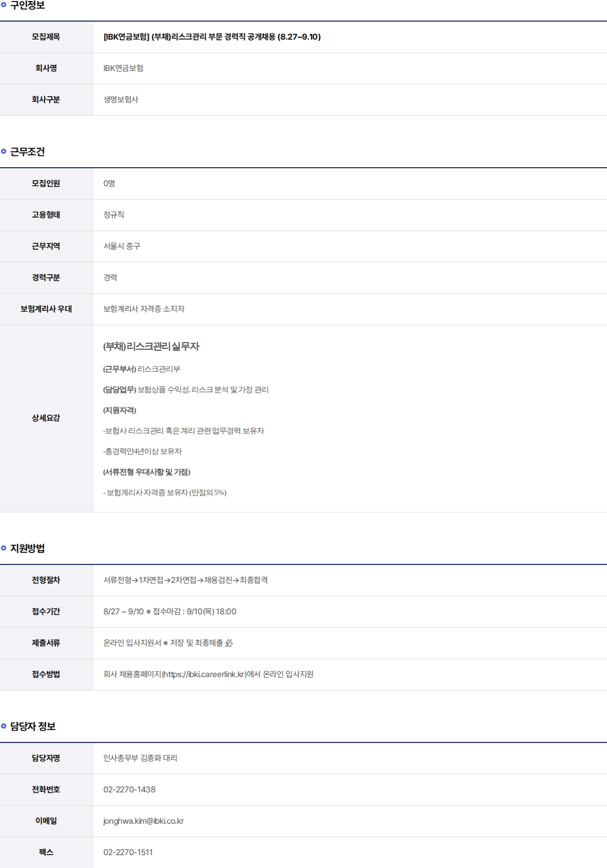Click the work location '서울시 중구'
This screenshot has width=607, height=868.
tap(122, 246)
